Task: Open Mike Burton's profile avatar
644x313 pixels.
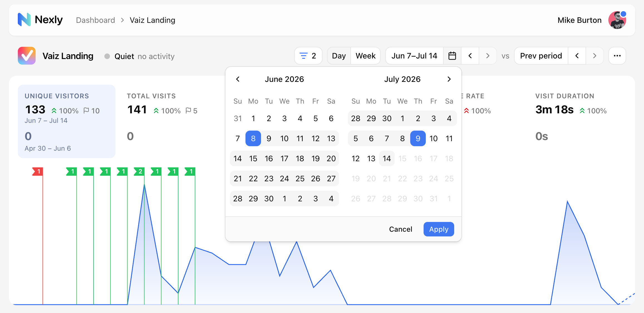Action: (x=617, y=20)
